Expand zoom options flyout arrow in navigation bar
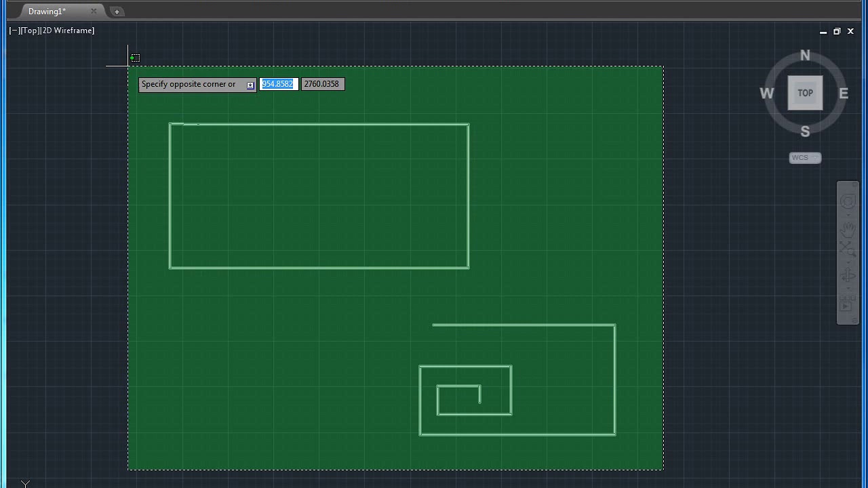 click(x=848, y=262)
